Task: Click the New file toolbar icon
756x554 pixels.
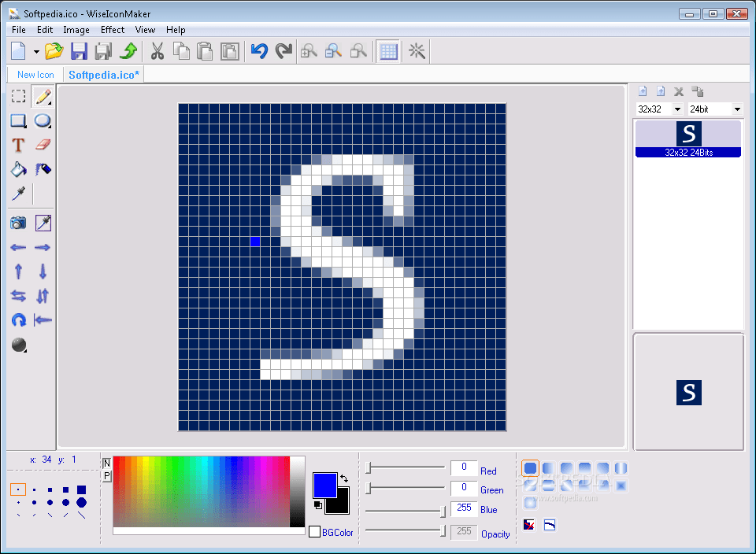Action: tap(18, 51)
